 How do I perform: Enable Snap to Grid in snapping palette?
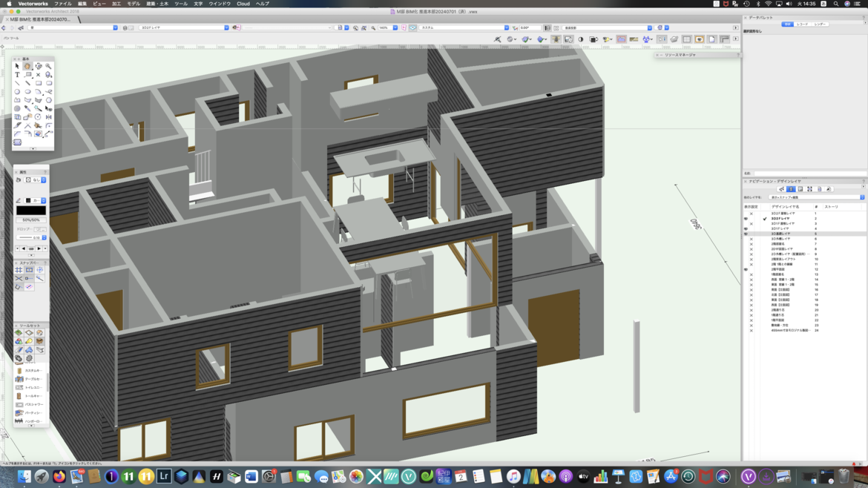point(19,270)
